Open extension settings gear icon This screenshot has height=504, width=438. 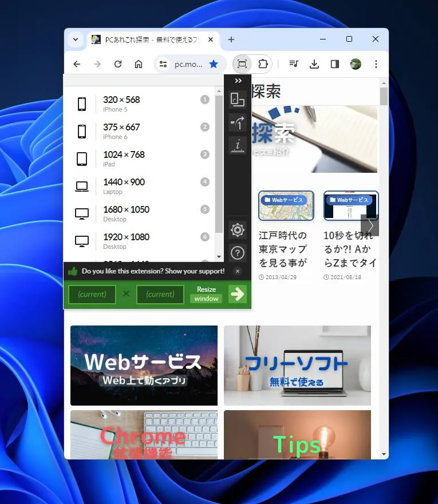238,230
